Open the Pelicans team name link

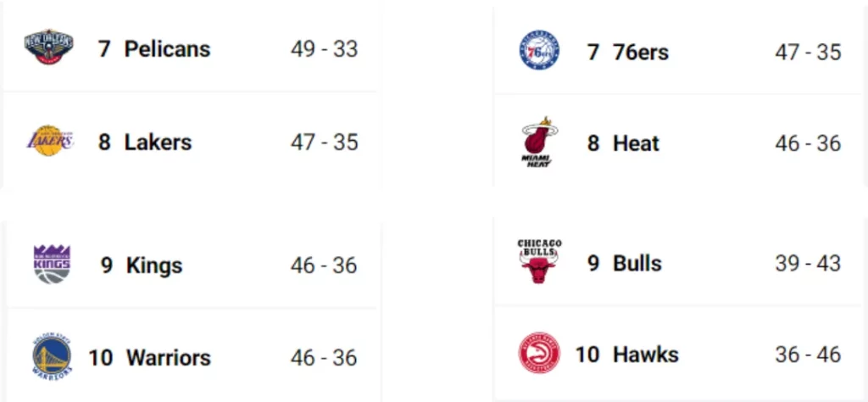point(167,48)
